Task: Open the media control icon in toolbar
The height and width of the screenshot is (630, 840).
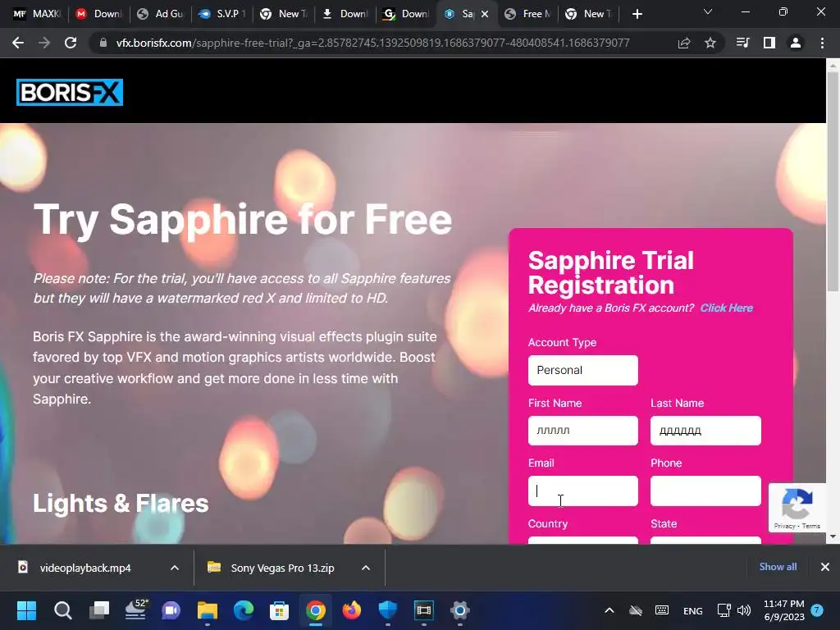Action: 742,43
